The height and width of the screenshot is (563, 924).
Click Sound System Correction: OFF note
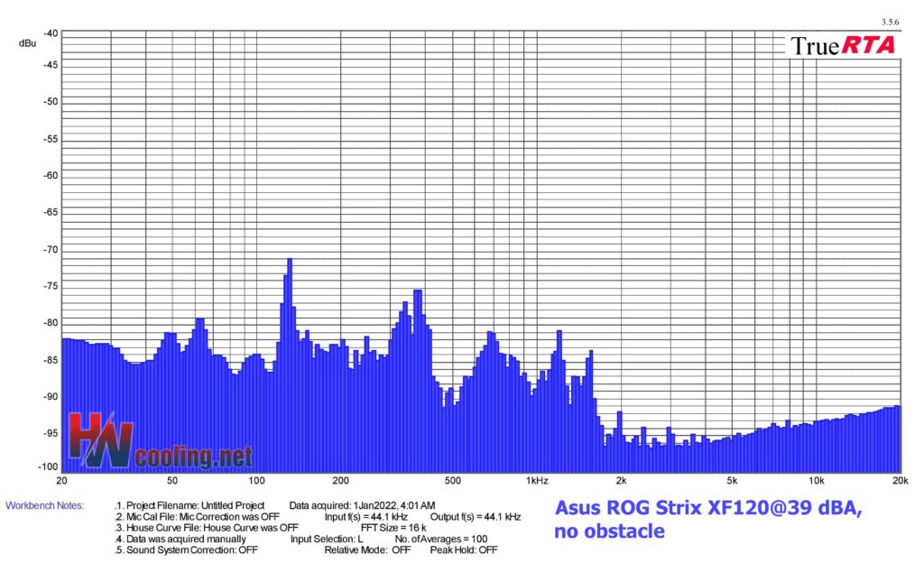(188, 549)
